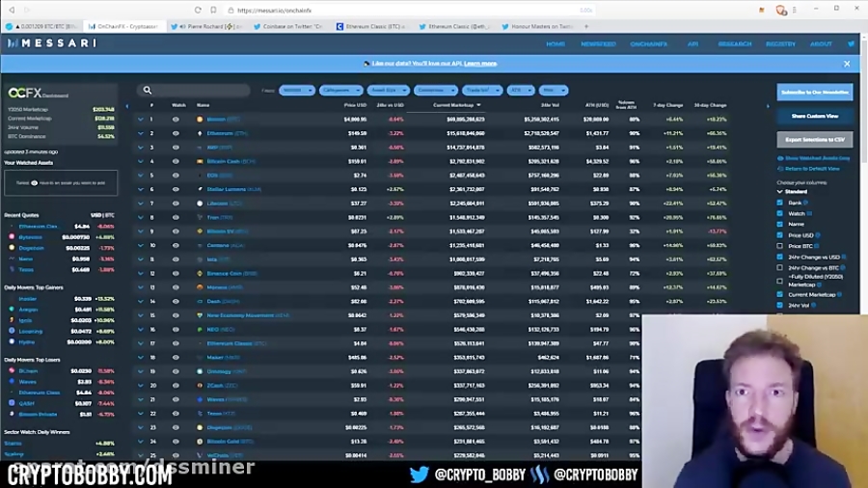Open Messari Twitter icon in top navigation
This screenshot has width=868, height=488.
tap(851, 43)
